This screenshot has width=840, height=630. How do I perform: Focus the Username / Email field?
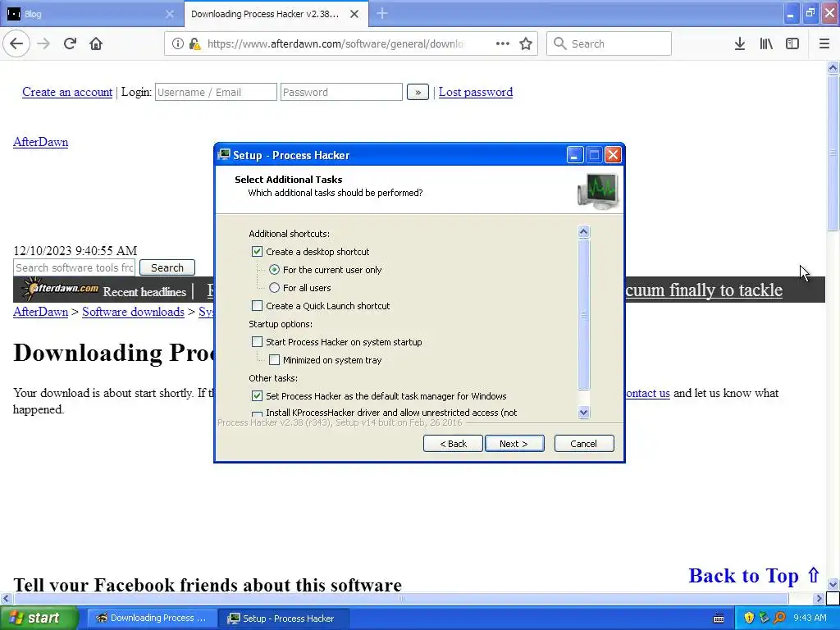(216, 92)
